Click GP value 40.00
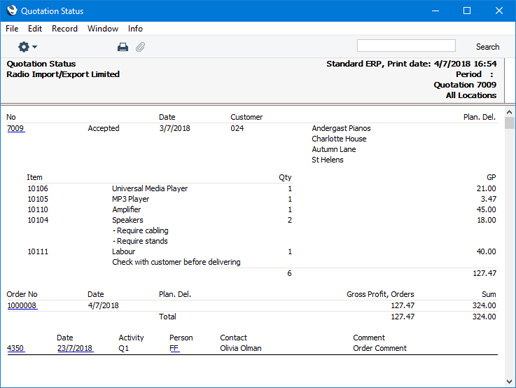Screen dimensions: 516x388 pyautogui.click(x=486, y=252)
